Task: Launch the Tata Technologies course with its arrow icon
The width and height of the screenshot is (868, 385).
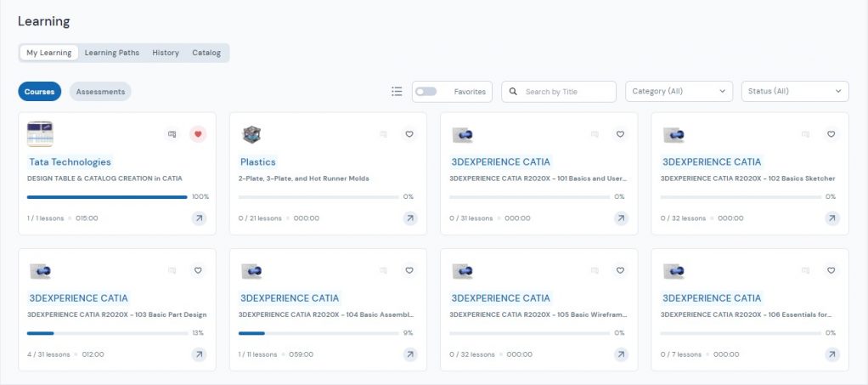Action: [x=199, y=218]
